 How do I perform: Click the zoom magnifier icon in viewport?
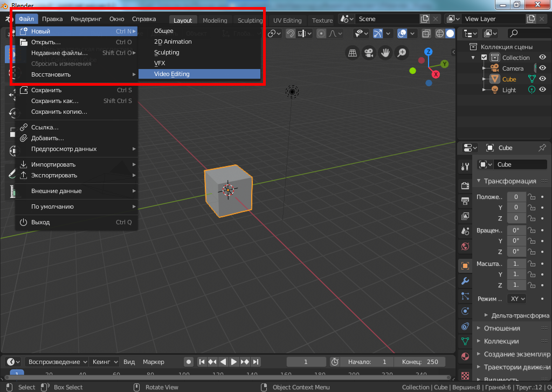tap(402, 53)
